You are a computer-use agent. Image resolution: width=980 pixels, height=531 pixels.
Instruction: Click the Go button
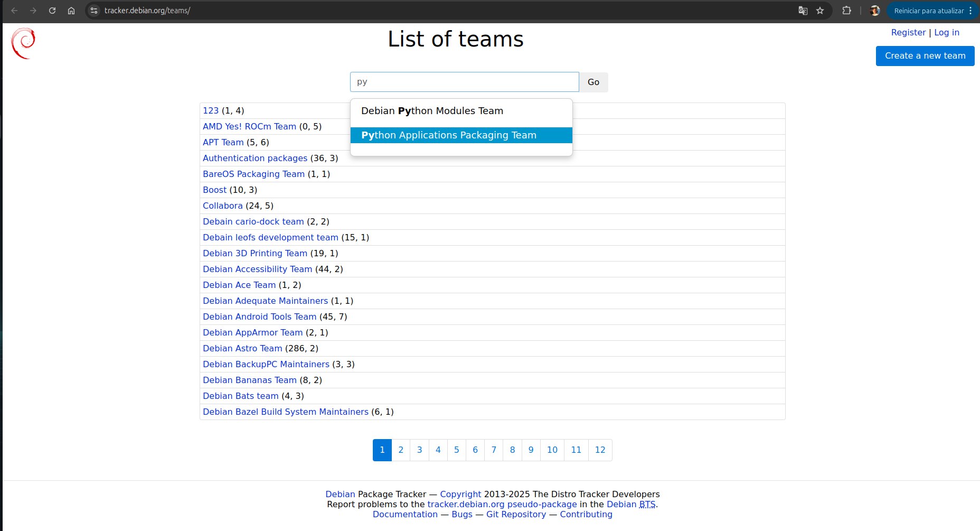click(593, 82)
